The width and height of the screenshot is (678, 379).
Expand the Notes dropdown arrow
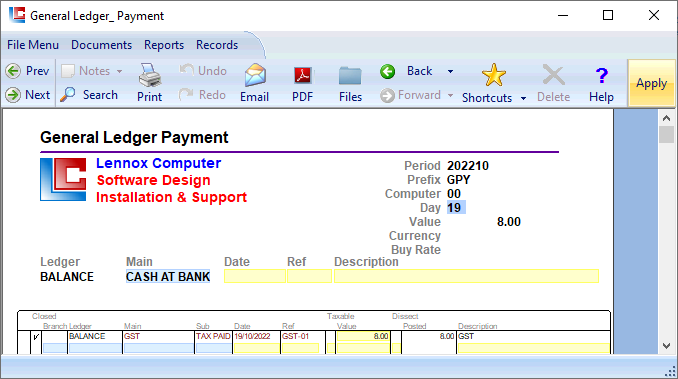[119, 71]
